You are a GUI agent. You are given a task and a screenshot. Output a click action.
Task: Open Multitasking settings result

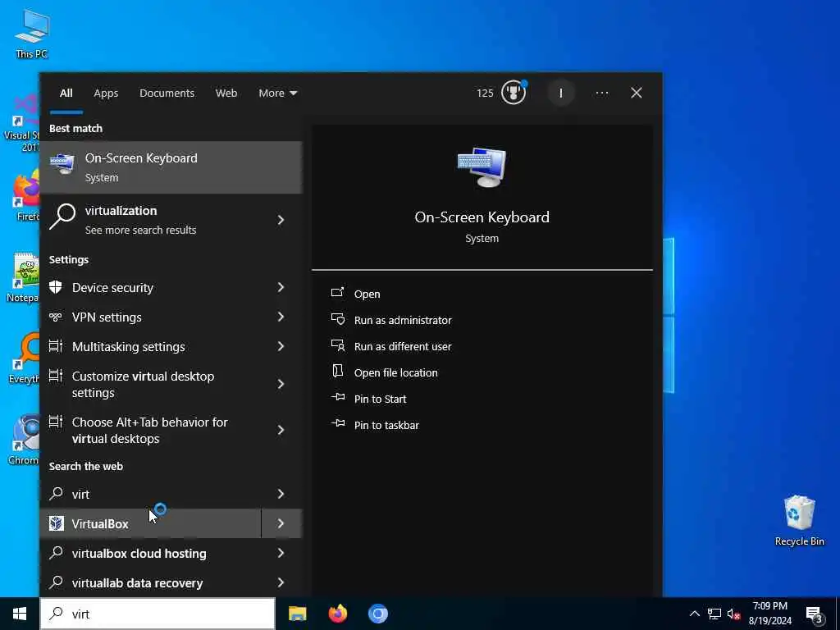click(x=152, y=347)
